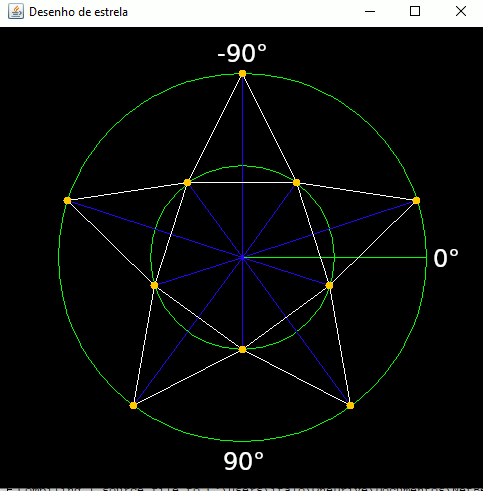Click the upper-right inner circle vertex

click(x=296, y=182)
